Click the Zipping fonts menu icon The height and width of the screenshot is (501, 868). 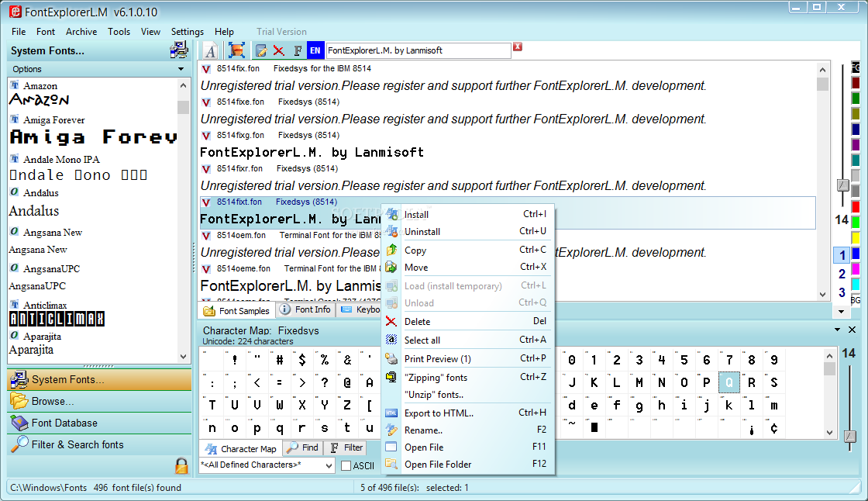tap(391, 377)
